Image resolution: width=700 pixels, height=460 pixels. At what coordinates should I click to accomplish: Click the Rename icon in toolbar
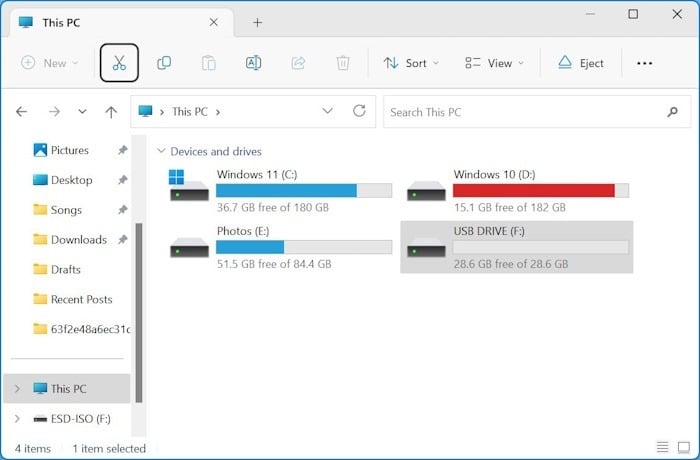254,63
